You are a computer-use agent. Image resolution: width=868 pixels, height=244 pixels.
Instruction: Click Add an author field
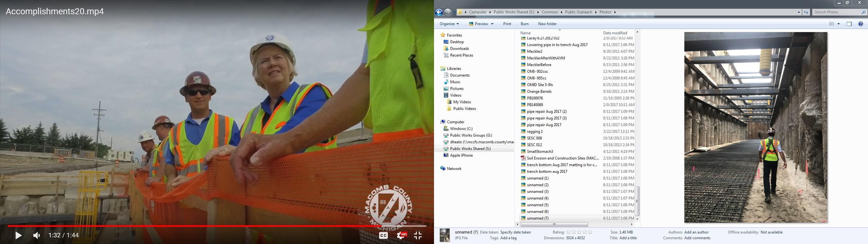pos(696,232)
